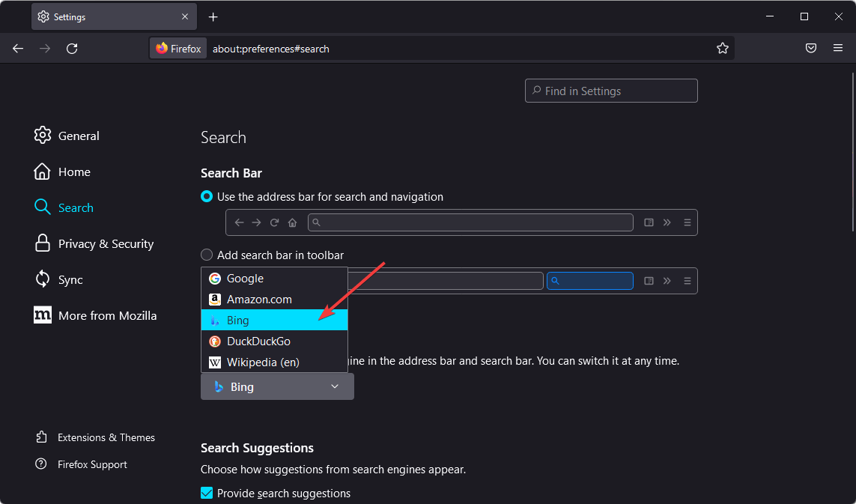Open the Privacy & Security settings category
Screen dimensions: 856x504
click(106, 243)
